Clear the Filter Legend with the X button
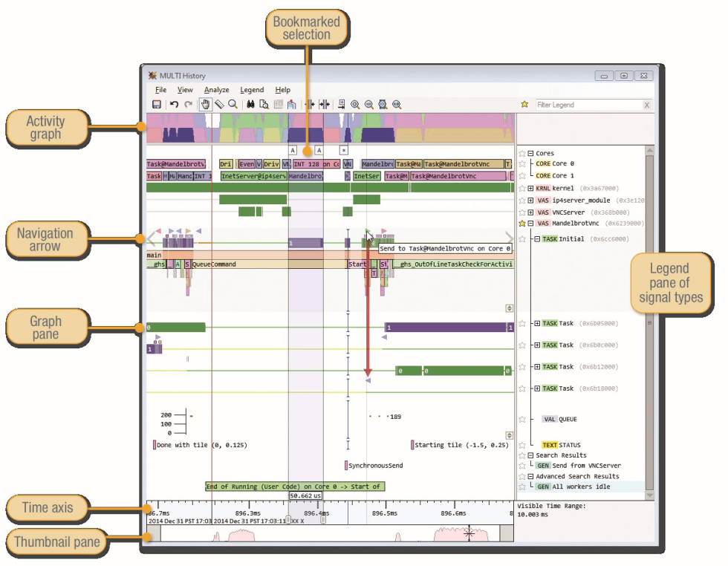The image size is (728, 566). (646, 105)
